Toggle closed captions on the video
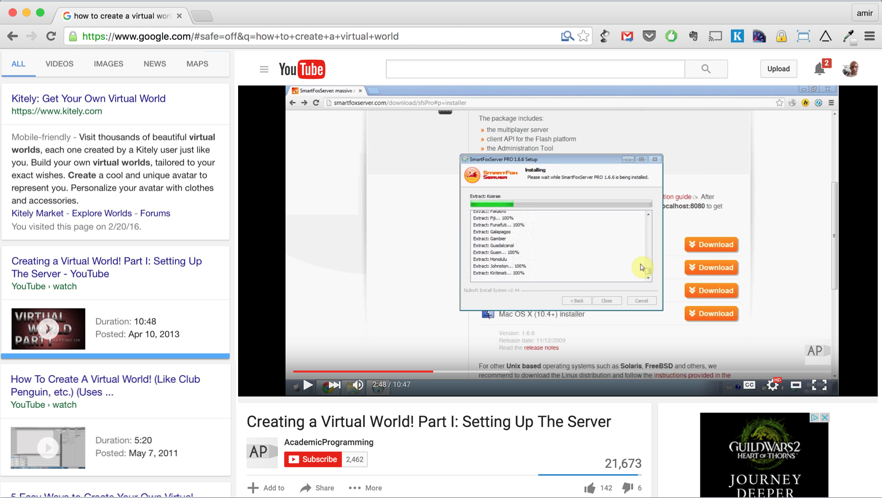The height and width of the screenshot is (498, 882). point(749,385)
